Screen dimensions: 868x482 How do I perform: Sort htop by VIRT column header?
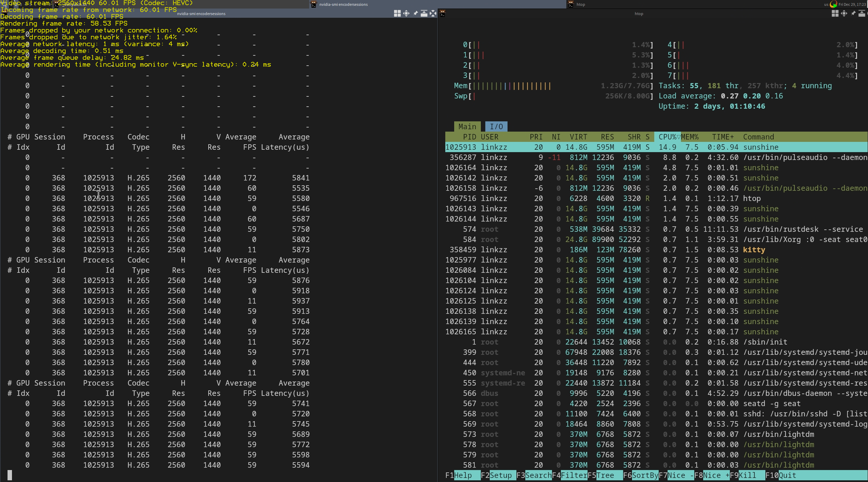[x=578, y=137]
